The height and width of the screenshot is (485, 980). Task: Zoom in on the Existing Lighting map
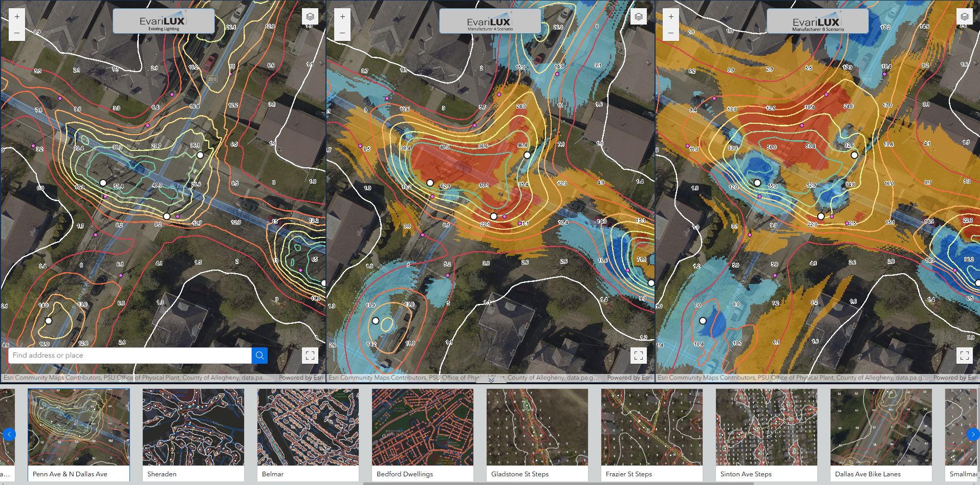[17, 17]
